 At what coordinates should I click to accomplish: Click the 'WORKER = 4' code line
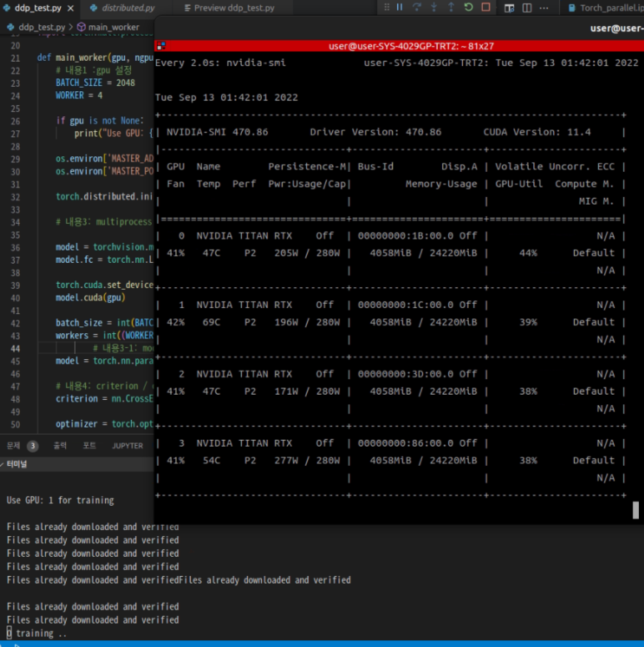[x=79, y=95]
